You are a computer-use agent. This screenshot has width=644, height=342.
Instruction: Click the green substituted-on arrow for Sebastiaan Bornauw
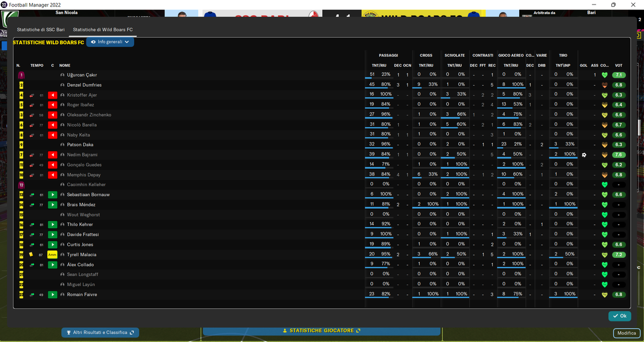(52, 195)
